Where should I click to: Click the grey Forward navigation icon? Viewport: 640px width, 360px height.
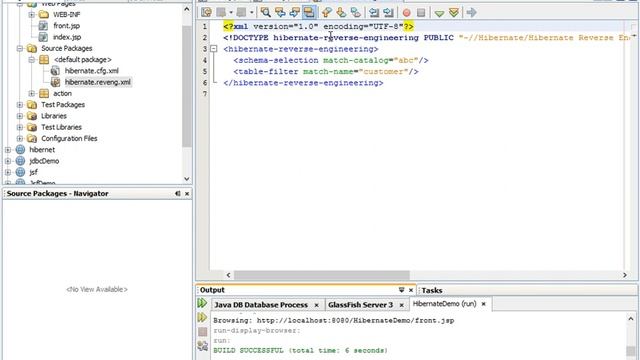242,13
